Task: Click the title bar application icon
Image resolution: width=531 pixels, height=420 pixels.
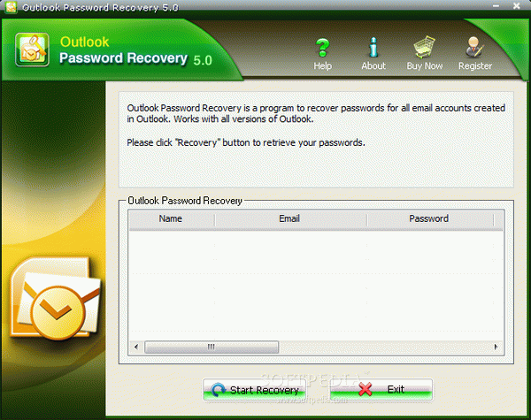Action: point(11,7)
